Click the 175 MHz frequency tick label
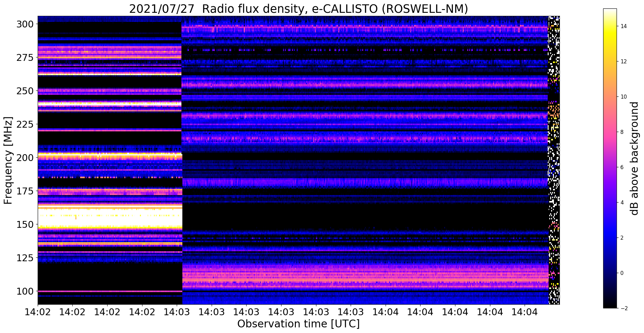Viewport: 644px width, 333px height. pyautogui.click(x=25, y=191)
